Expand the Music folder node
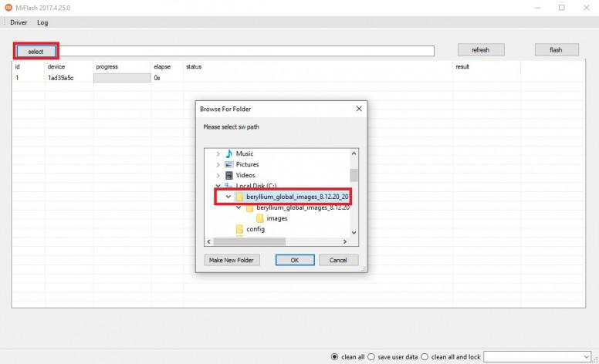The width and height of the screenshot is (599, 364). click(x=218, y=153)
